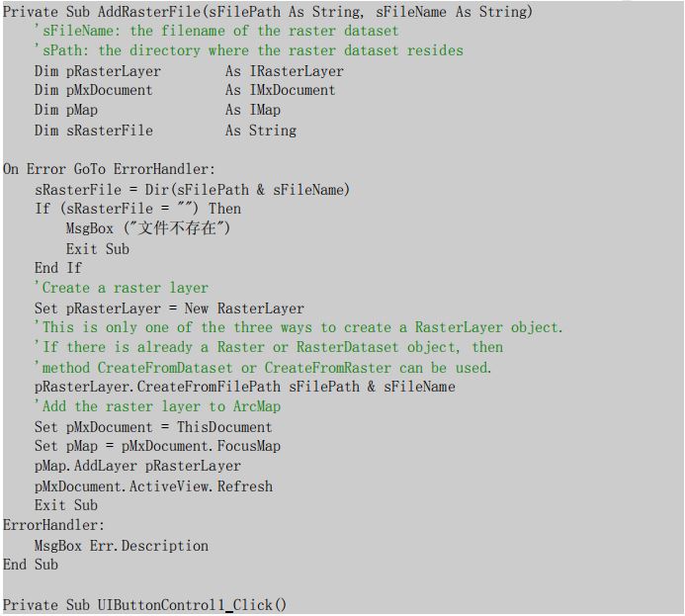Click the IMxDocument type name
685x616 pixels.
293,90
